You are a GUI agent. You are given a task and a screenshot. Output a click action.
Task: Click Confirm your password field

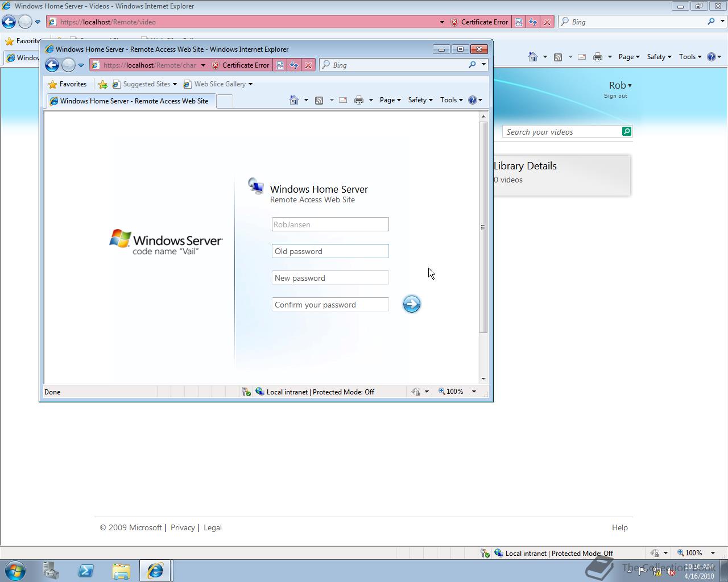(330, 305)
